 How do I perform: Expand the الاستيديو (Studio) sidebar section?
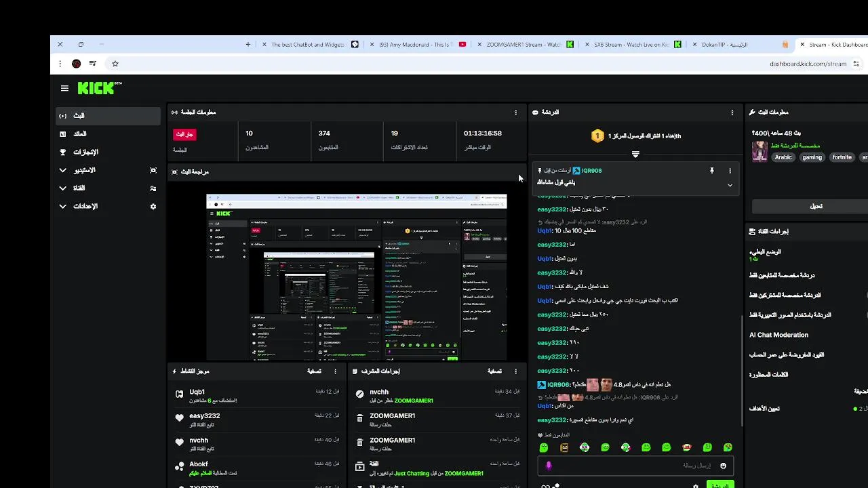pyautogui.click(x=63, y=170)
